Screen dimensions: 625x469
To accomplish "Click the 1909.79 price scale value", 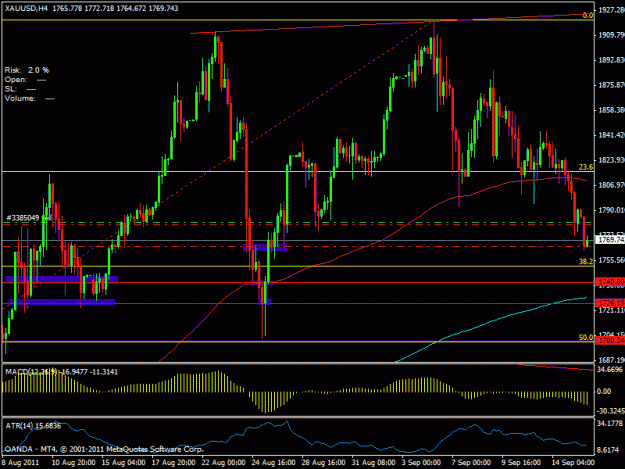I will (x=611, y=35).
